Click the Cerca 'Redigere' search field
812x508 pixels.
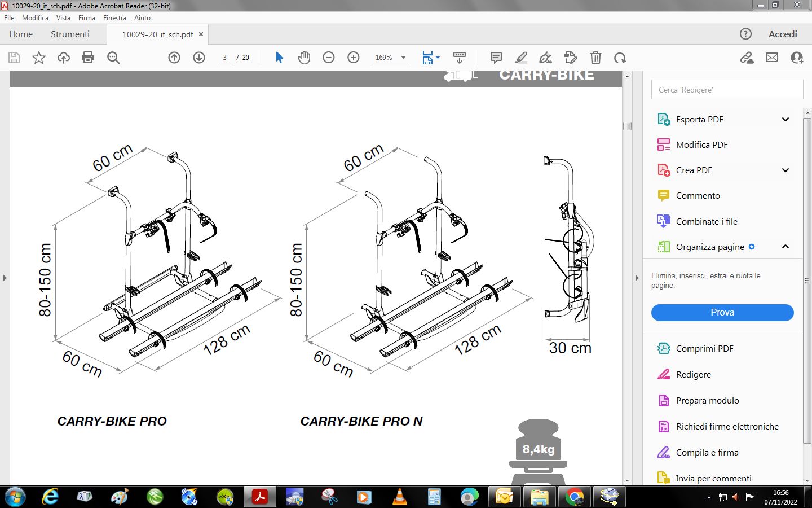727,90
